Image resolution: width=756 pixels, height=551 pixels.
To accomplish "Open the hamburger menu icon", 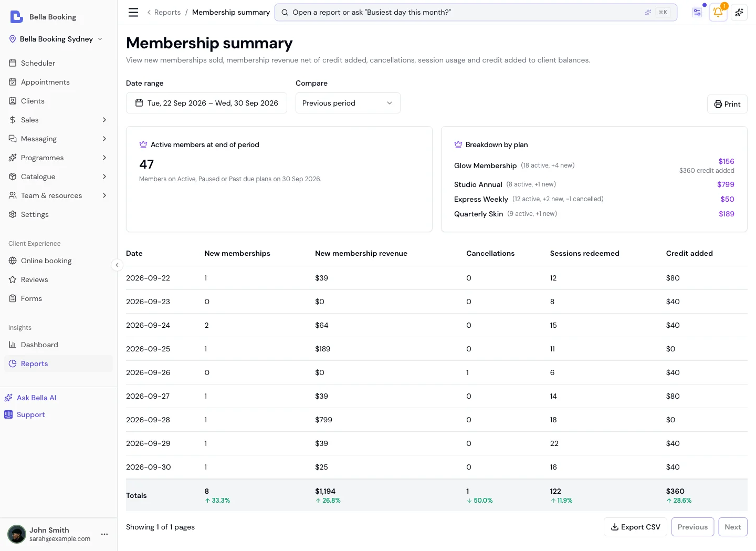I will 133,12.
